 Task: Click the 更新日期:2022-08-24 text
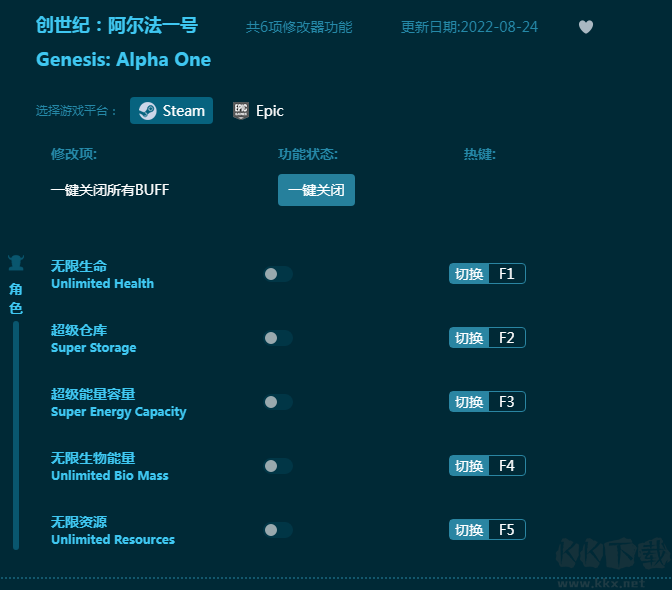469,27
